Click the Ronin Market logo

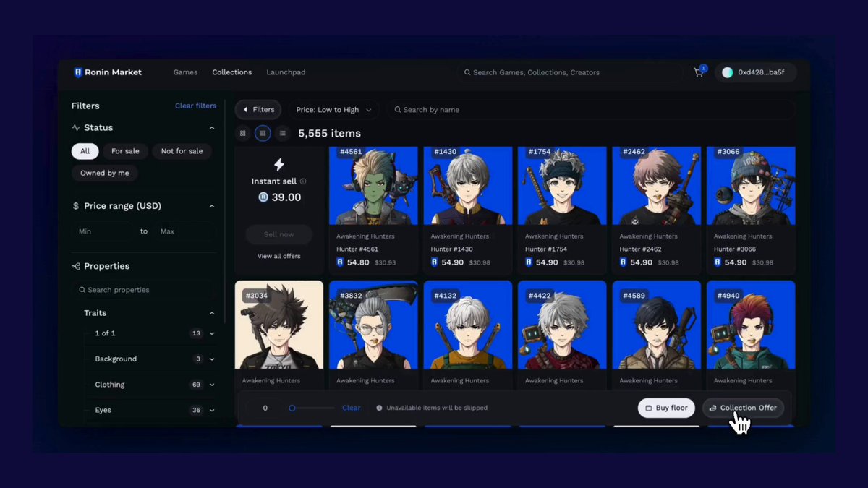click(x=108, y=72)
